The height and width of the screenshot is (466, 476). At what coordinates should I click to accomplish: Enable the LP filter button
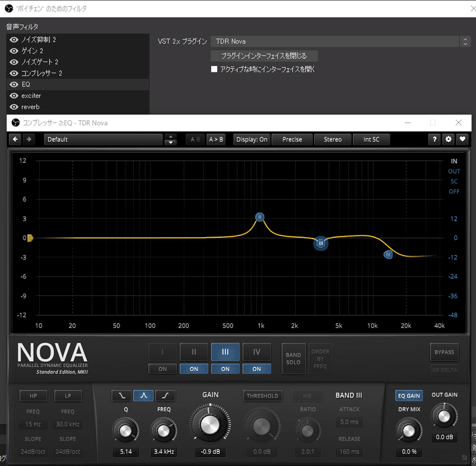68,396
